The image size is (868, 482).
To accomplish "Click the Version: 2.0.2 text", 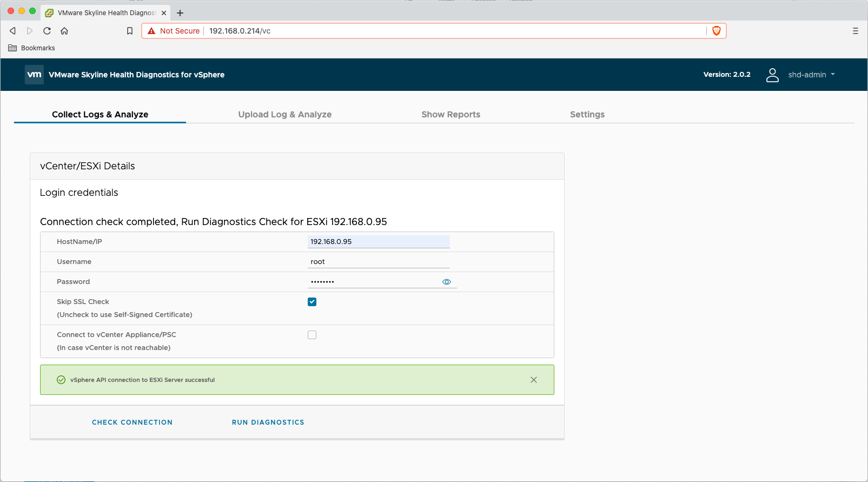I will coord(727,75).
